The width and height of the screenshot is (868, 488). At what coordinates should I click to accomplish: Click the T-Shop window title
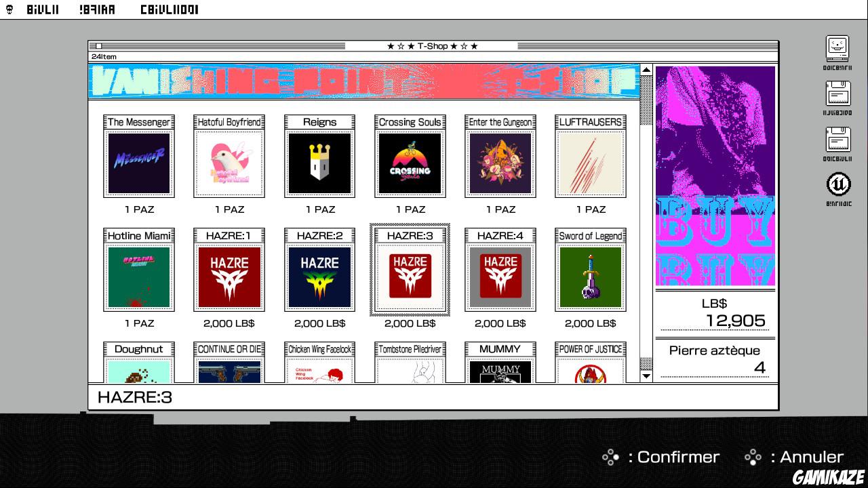pos(433,46)
